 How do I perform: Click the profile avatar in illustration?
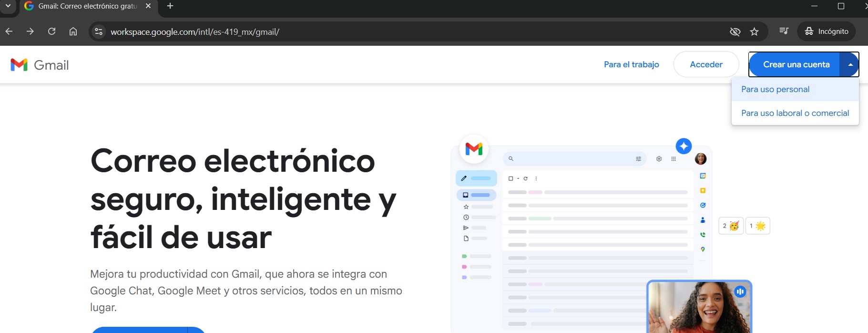[x=701, y=159]
